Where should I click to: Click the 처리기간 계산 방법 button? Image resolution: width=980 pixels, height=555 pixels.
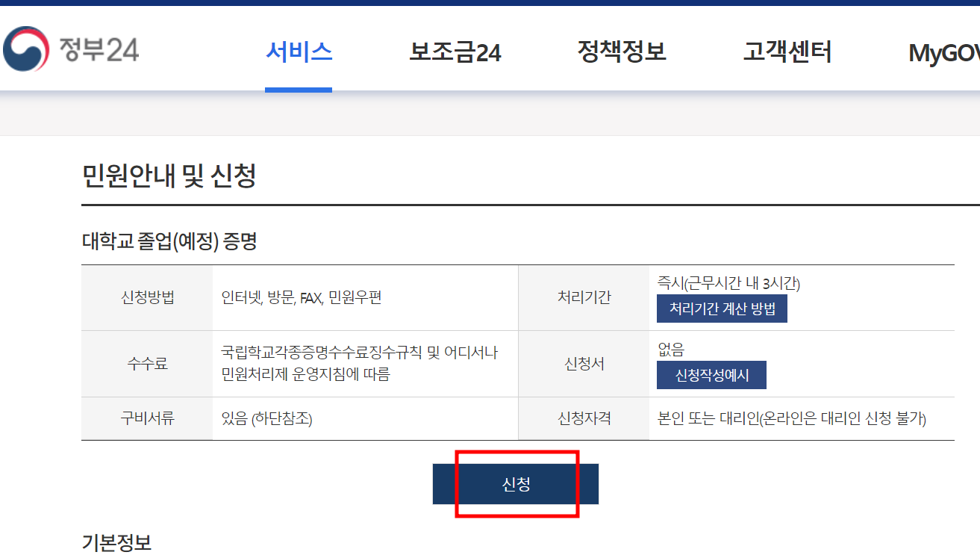pos(722,308)
